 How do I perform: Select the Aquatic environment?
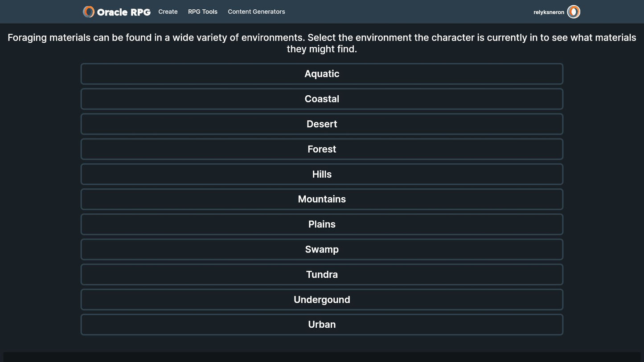pyautogui.click(x=322, y=74)
